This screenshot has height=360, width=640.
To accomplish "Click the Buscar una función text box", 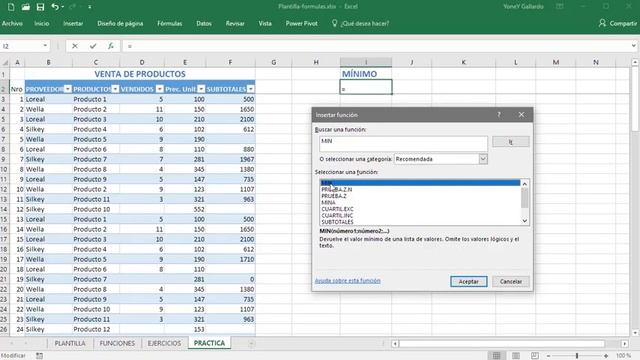I will tap(403, 144).
